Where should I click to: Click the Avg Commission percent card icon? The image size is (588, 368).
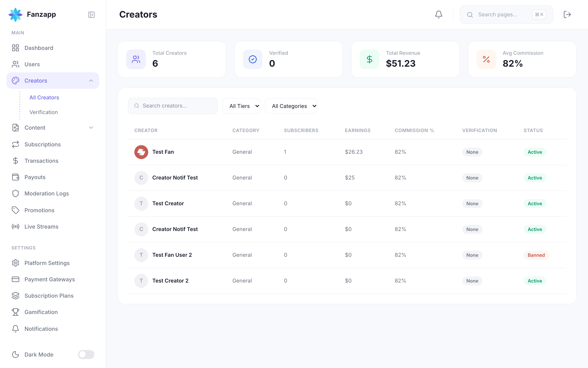(x=486, y=59)
